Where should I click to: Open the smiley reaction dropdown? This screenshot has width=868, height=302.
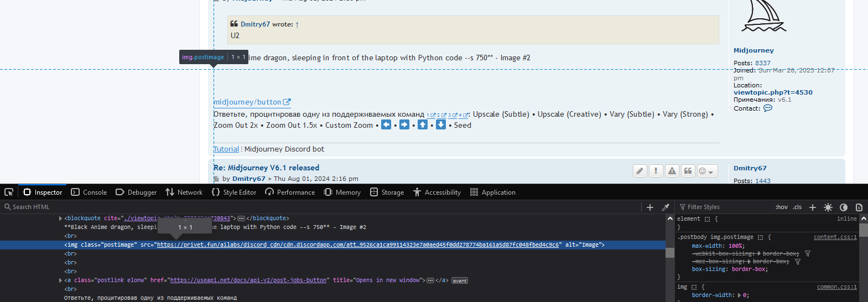click(x=707, y=171)
